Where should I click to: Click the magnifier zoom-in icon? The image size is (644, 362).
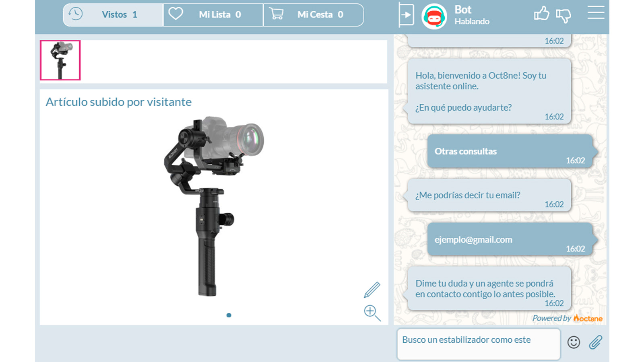pos(372,313)
